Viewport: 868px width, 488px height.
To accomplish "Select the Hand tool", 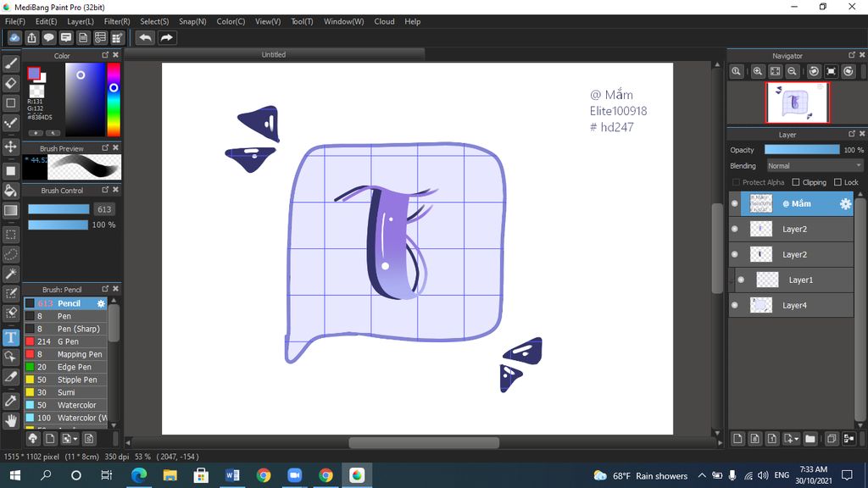I will (10, 420).
